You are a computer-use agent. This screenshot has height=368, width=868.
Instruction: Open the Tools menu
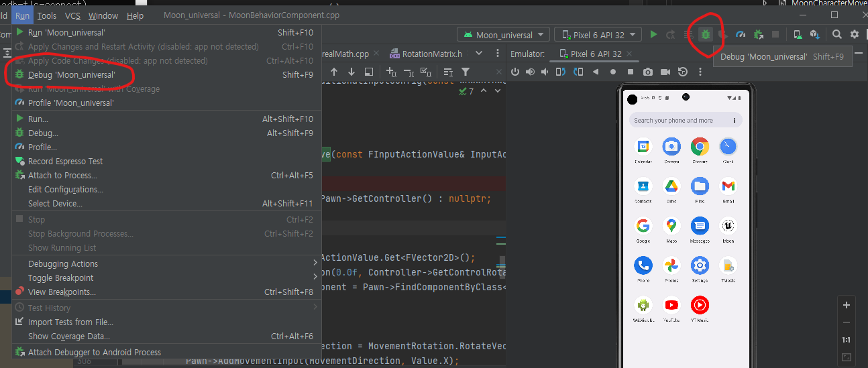pyautogui.click(x=47, y=15)
